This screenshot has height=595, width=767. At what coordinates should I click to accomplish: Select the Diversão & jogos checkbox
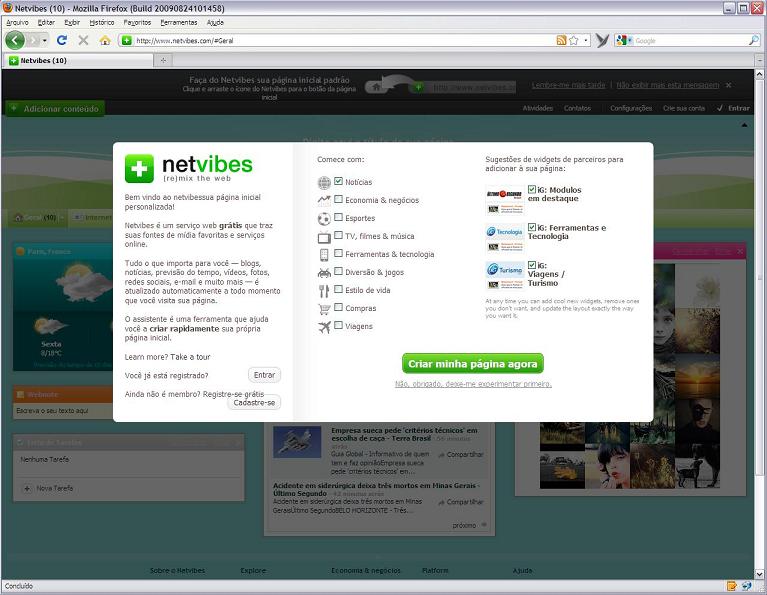click(x=338, y=271)
